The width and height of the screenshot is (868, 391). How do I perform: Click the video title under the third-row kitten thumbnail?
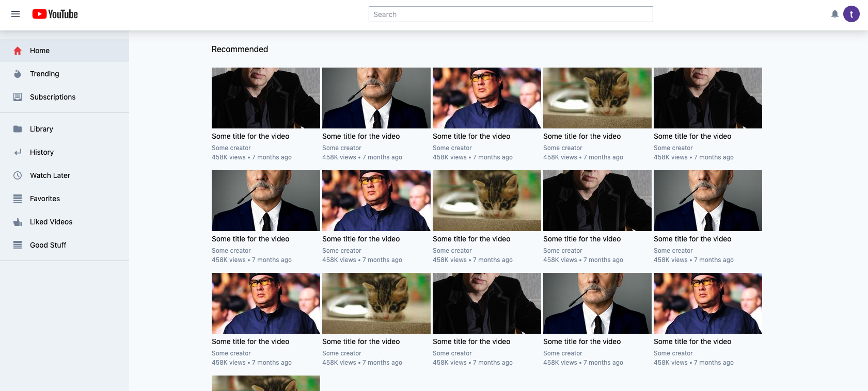click(x=361, y=341)
